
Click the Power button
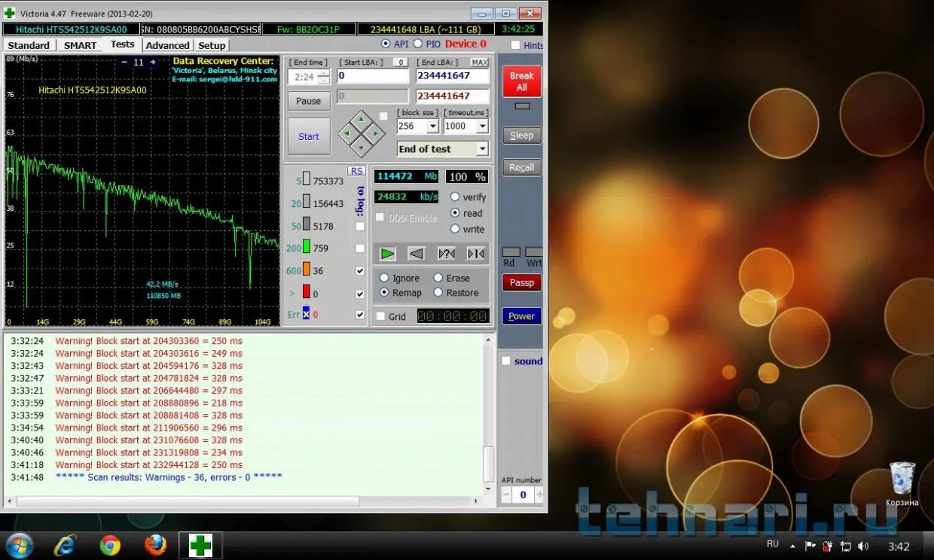(521, 316)
